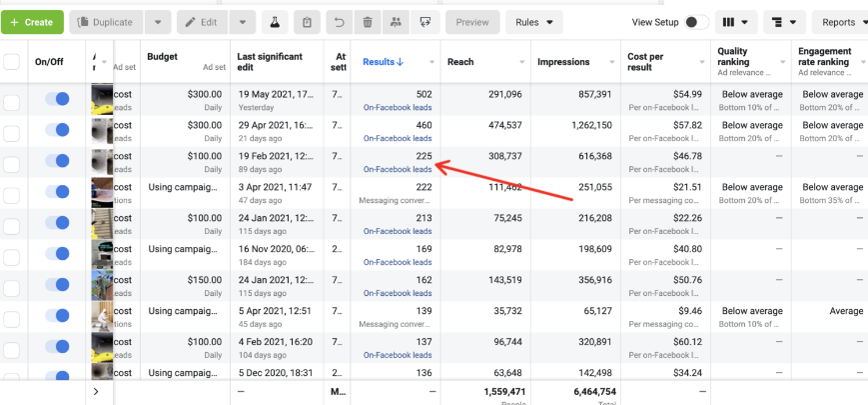868x405 pixels.
Task: Click the clipboard icon in the toolbar
Action: tap(308, 22)
